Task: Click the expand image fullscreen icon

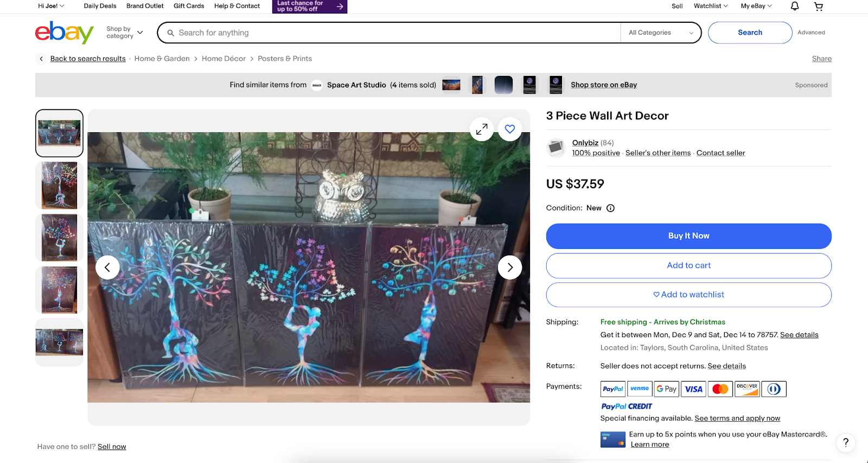Action: [481, 129]
